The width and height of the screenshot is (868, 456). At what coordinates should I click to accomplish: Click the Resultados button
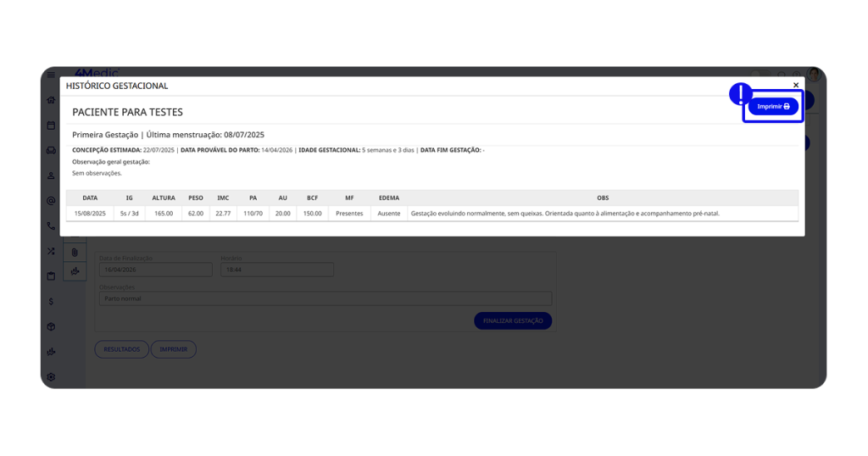coord(121,349)
